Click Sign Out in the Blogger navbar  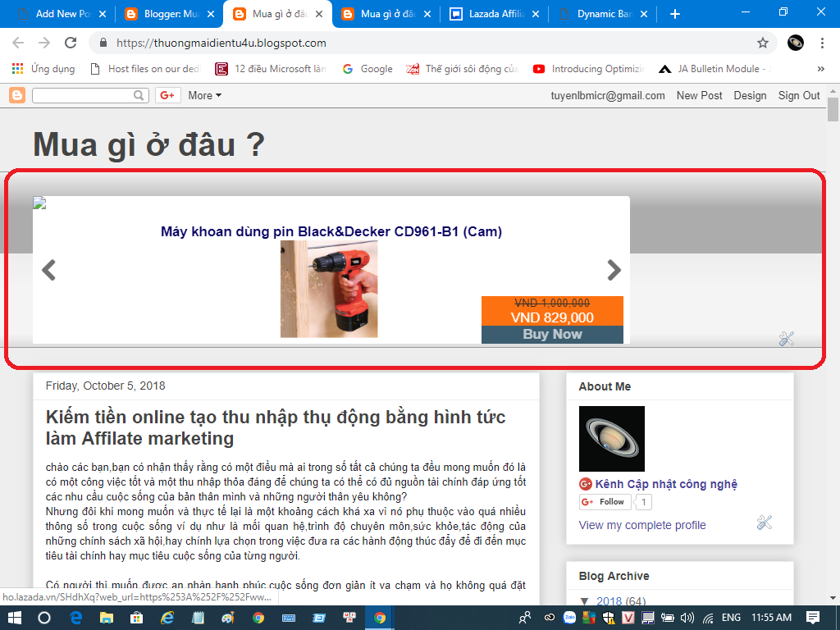tap(799, 96)
